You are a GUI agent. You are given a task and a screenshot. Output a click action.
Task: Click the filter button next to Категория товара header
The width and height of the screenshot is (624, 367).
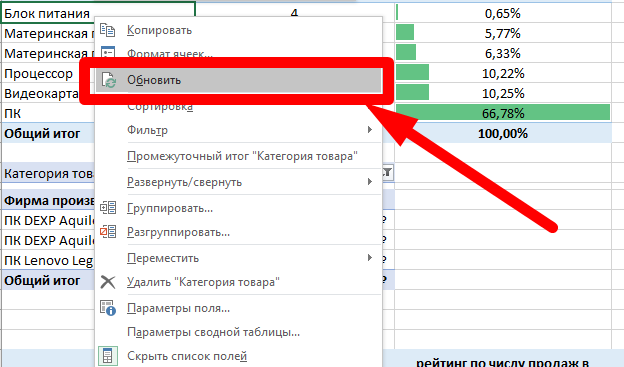(388, 173)
